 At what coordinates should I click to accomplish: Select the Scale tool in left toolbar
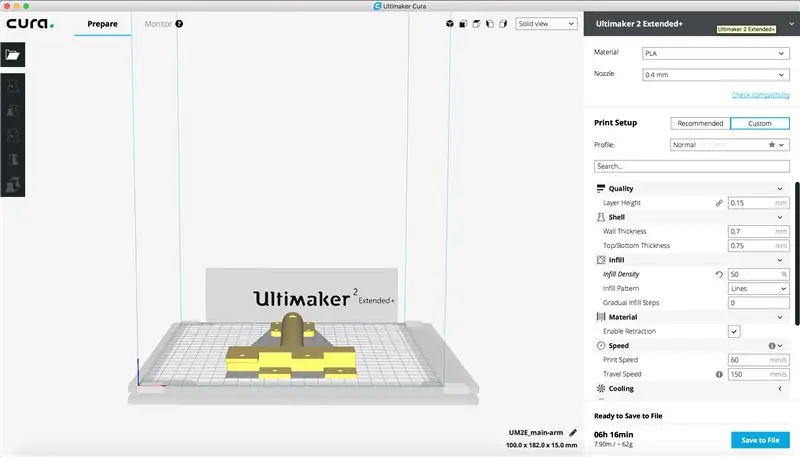pos(13,110)
